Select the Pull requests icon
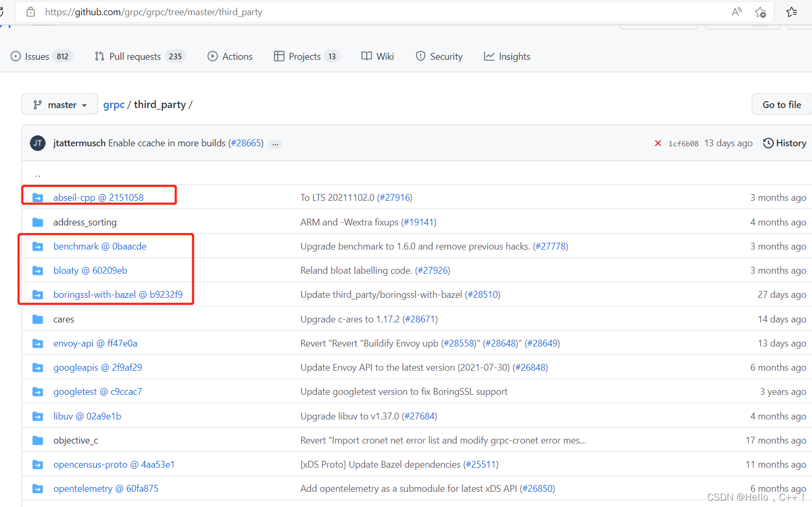Viewport: 812px width, 507px height. [98, 56]
